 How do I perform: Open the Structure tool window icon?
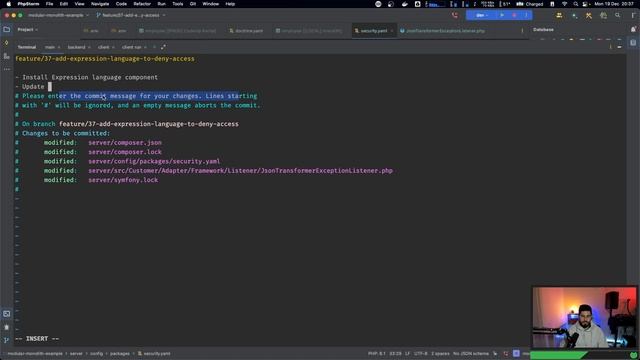[x=7, y=56]
